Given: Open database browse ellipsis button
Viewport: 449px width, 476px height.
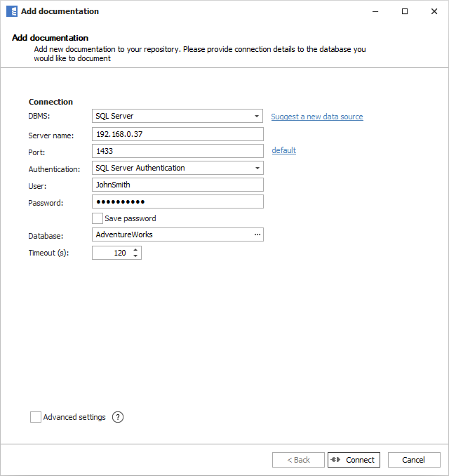Looking at the screenshot, I should [x=257, y=234].
